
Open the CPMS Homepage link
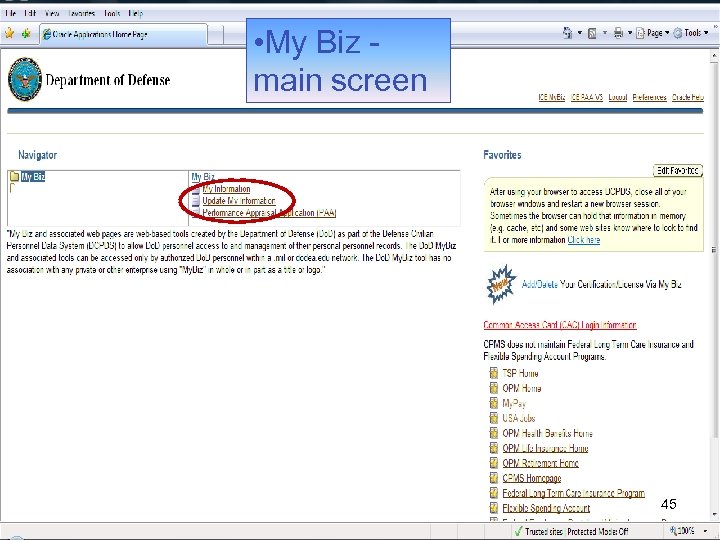coord(532,478)
